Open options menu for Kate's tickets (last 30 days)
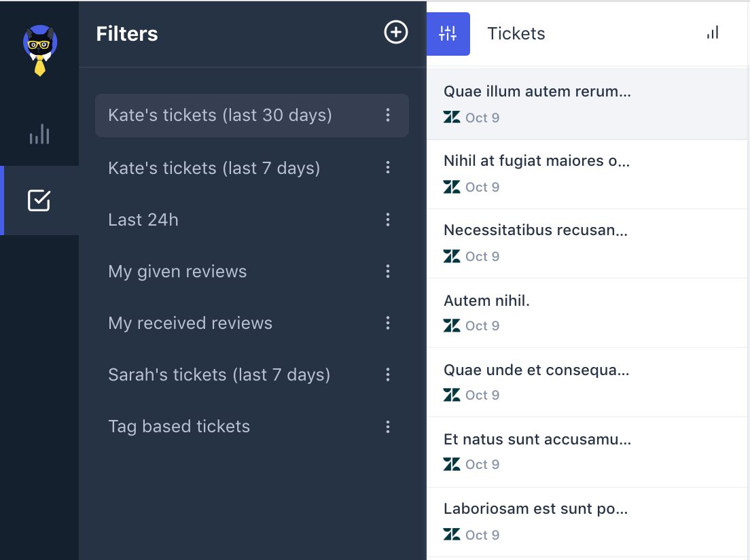 (x=388, y=115)
